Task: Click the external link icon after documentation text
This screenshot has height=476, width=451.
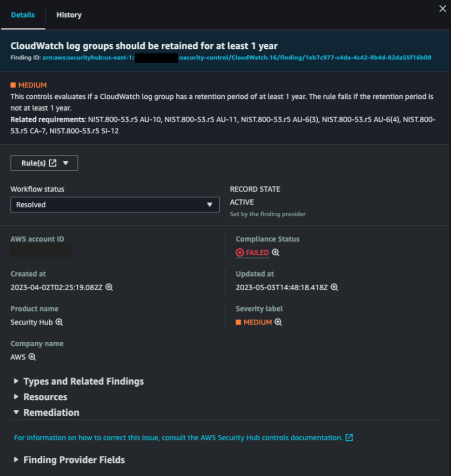Action: [x=349, y=437]
